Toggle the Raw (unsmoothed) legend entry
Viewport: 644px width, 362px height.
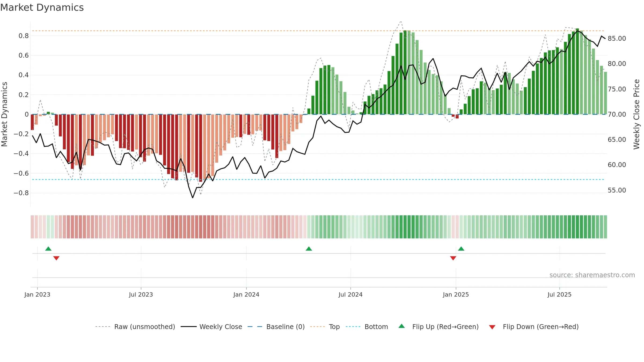[x=135, y=327]
